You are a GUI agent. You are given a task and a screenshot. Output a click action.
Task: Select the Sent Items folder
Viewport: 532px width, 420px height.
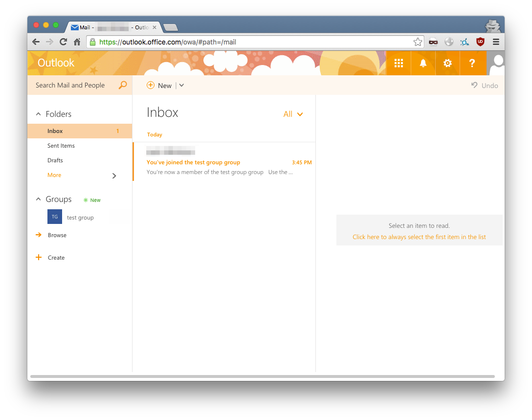tap(61, 146)
